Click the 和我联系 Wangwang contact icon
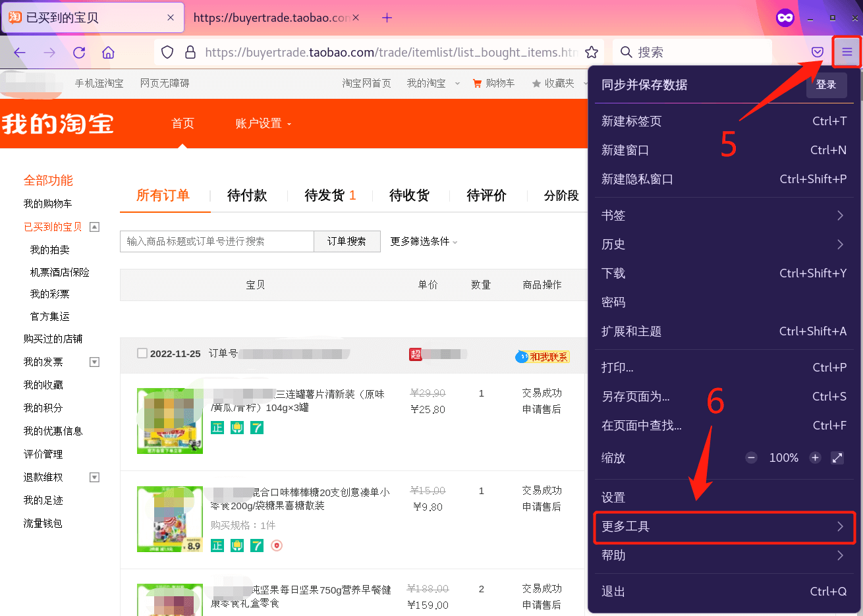Image resolution: width=863 pixels, height=616 pixels. pos(543,356)
